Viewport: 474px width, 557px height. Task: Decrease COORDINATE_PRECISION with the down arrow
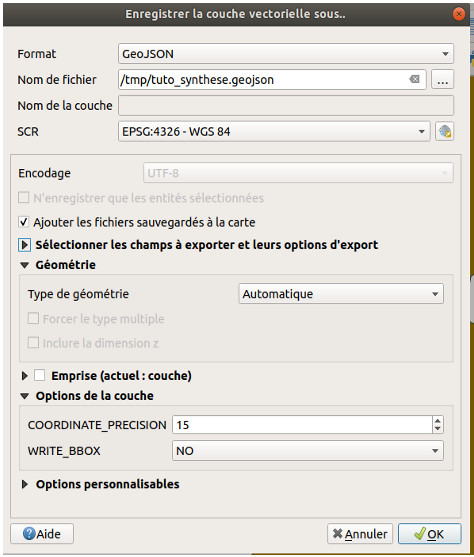(x=438, y=429)
